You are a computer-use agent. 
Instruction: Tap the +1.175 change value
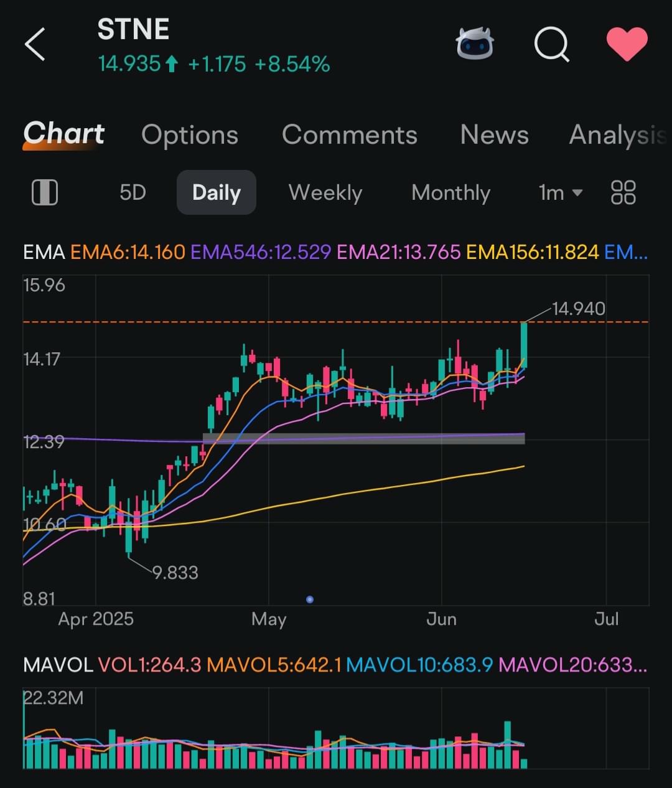click(217, 63)
